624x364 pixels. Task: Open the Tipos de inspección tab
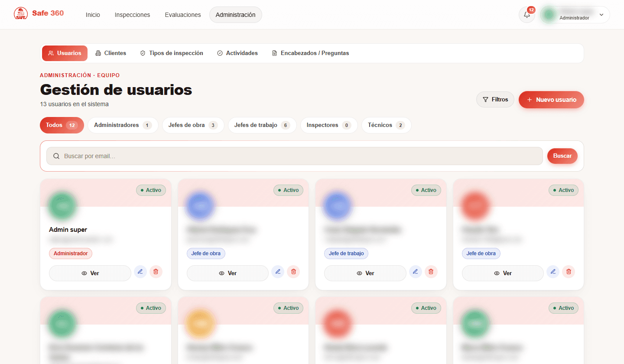pyautogui.click(x=172, y=53)
